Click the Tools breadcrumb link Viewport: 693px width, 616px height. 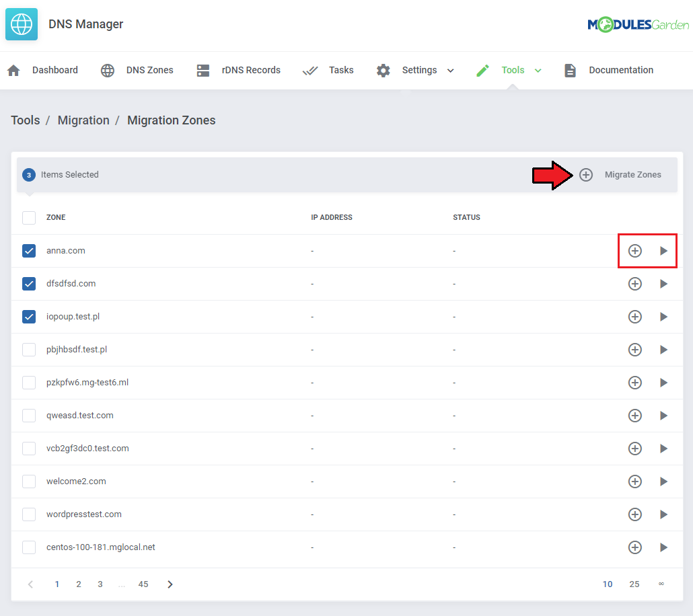25,120
